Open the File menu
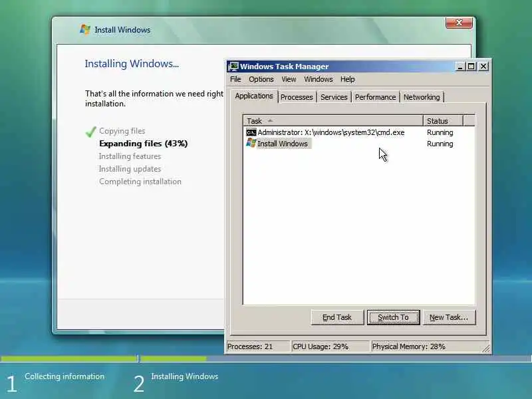 235,79
